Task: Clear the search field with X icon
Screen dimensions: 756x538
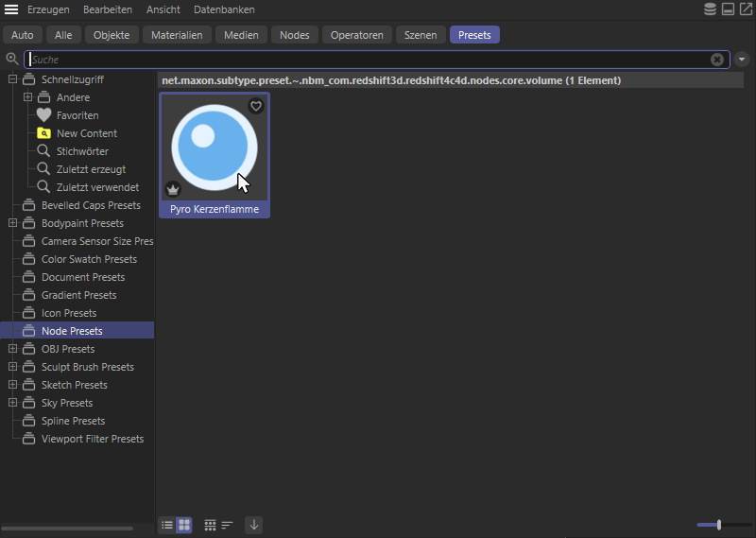Action: click(717, 60)
